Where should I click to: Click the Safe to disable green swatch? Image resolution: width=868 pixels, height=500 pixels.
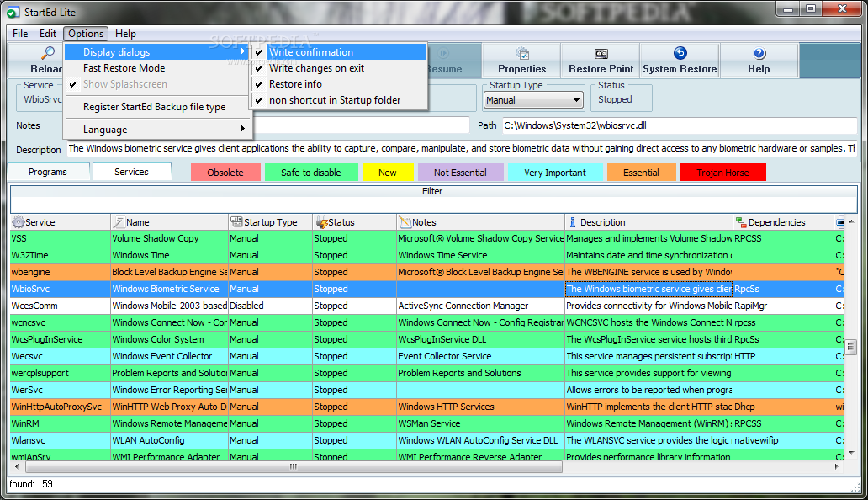[311, 173]
